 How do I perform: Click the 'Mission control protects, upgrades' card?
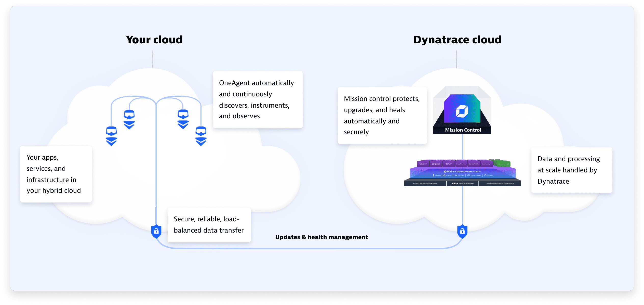pos(382,116)
